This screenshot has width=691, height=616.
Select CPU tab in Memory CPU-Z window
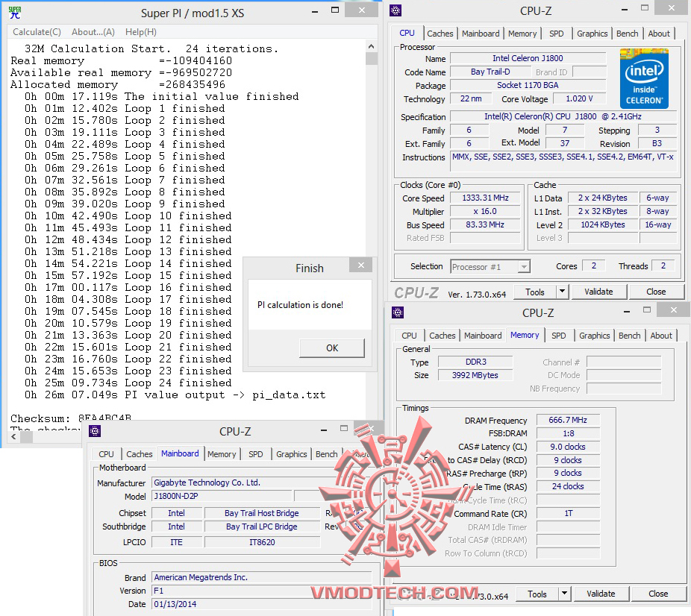409,336
